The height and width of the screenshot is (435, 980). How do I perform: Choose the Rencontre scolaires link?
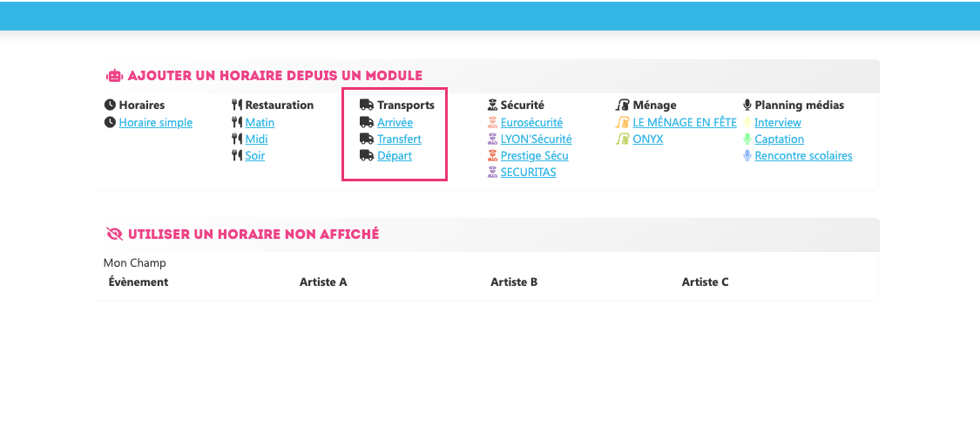pyautogui.click(x=803, y=156)
